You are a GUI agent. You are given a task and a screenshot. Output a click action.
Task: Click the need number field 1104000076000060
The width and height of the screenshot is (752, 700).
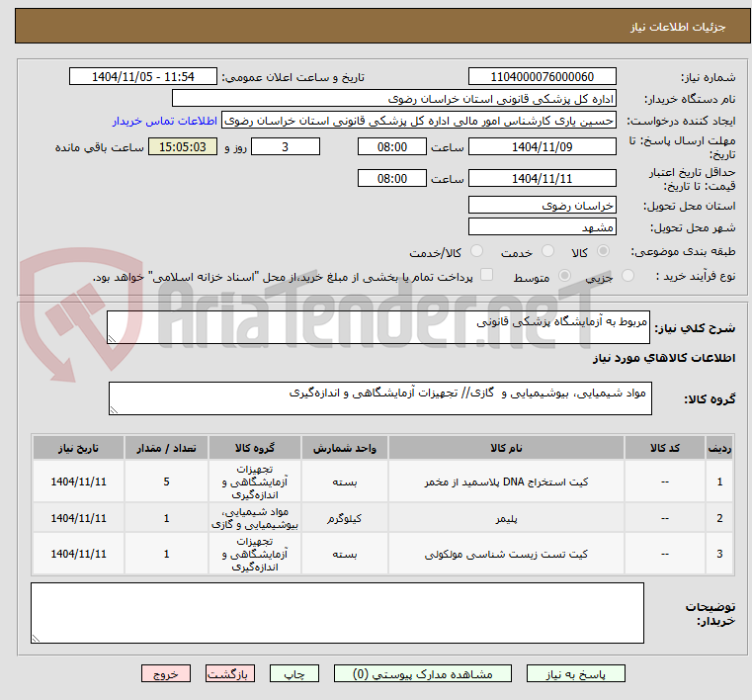click(x=542, y=77)
